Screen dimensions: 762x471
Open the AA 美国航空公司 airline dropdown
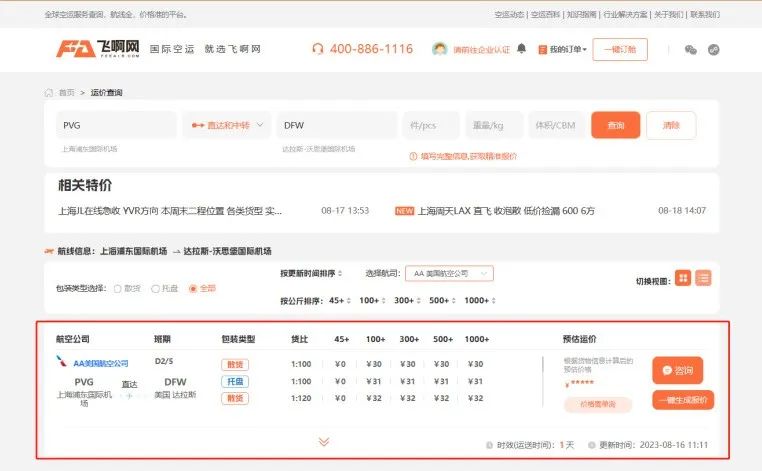[450, 274]
